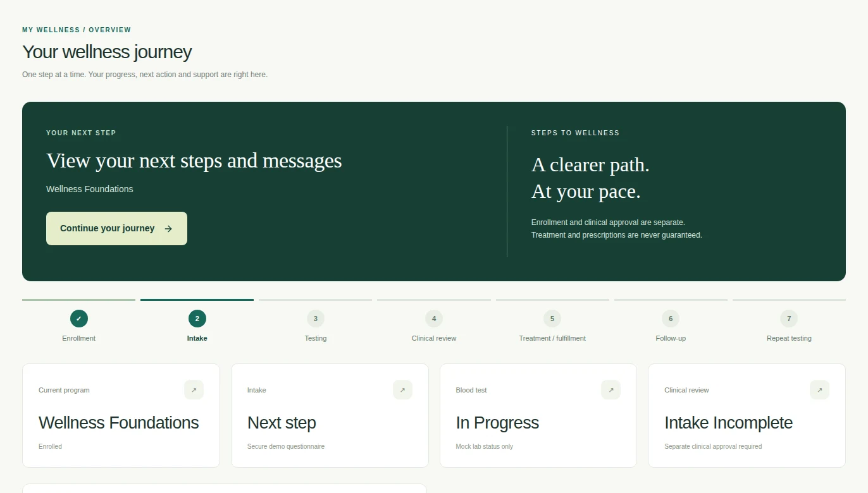Click the MY WELLNESS / OVERVIEW breadcrumb
Screen dimensions: 868x493
coord(77,30)
